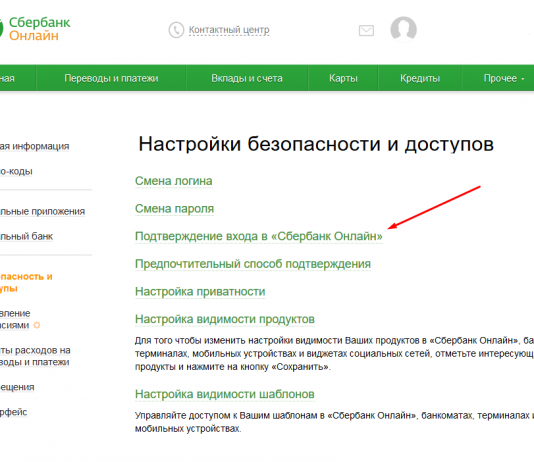Expand the Прочее dropdown menu
The height and width of the screenshot is (462, 534).
[503, 78]
